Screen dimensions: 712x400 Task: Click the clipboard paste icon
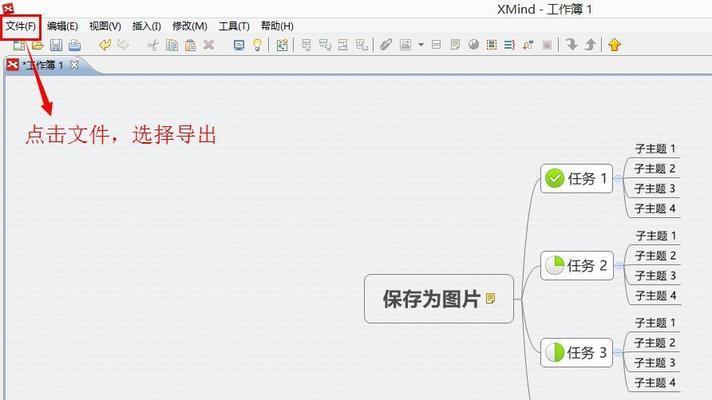pyautogui.click(x=190, y=45)
